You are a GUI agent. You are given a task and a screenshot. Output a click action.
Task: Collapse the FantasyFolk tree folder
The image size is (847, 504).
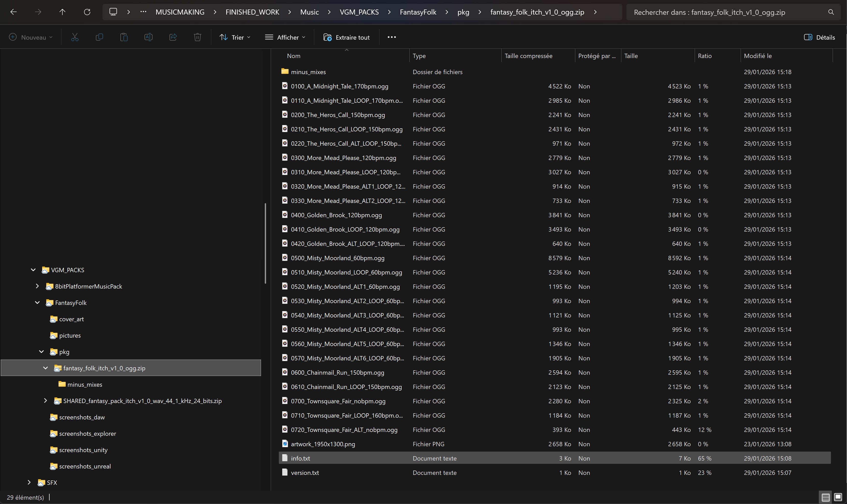click(x=37, y=303)
